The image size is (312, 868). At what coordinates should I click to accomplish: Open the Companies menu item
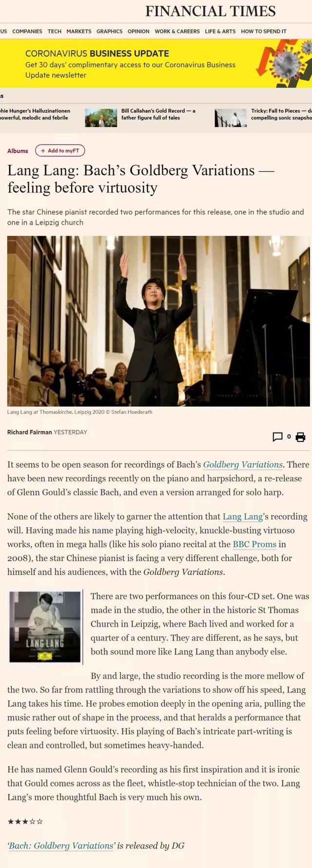(x=27, y=31)
